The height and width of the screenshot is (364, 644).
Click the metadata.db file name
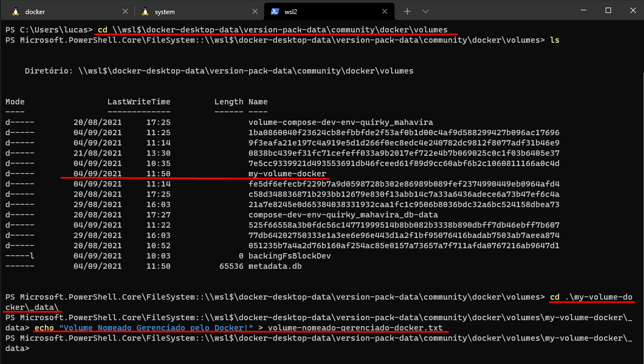coord(275,266)
